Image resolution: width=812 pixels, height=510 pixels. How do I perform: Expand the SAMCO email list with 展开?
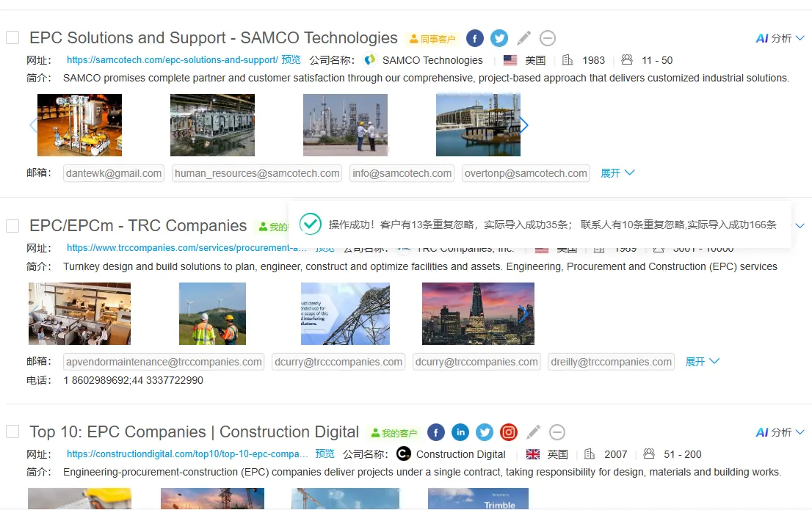(x=617, y=173)
